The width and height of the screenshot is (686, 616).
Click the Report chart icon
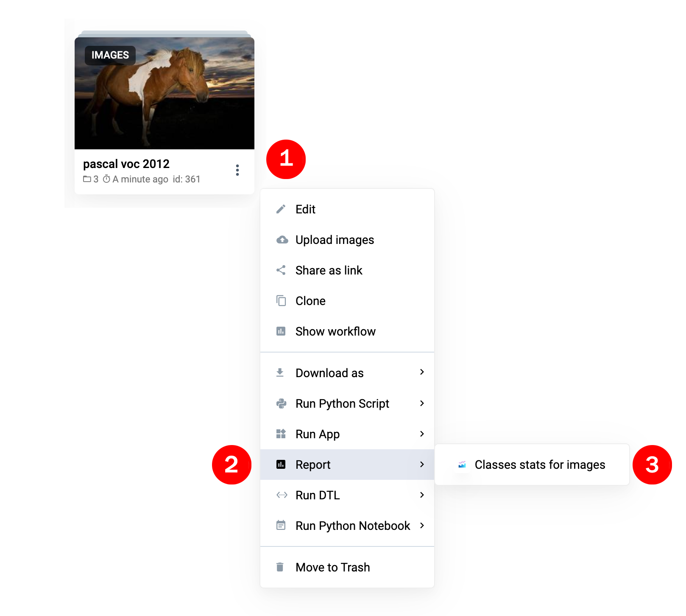pos(281,465)
